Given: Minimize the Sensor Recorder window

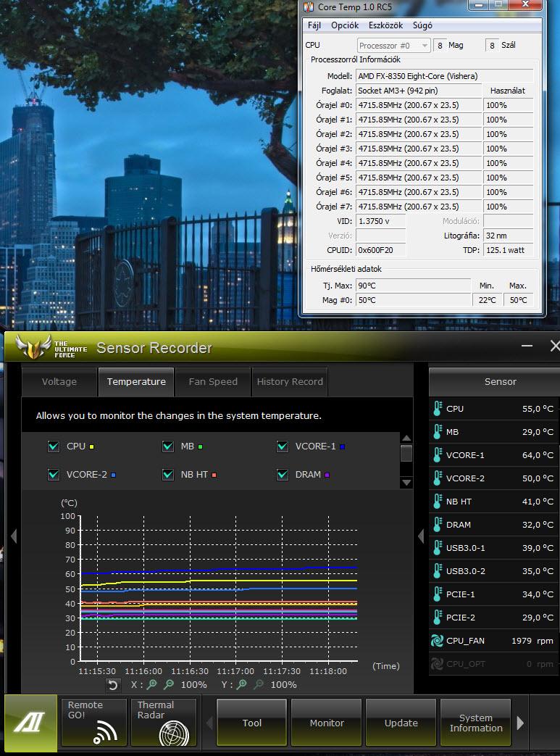Looking at the screenshot, I should point(527,346).
